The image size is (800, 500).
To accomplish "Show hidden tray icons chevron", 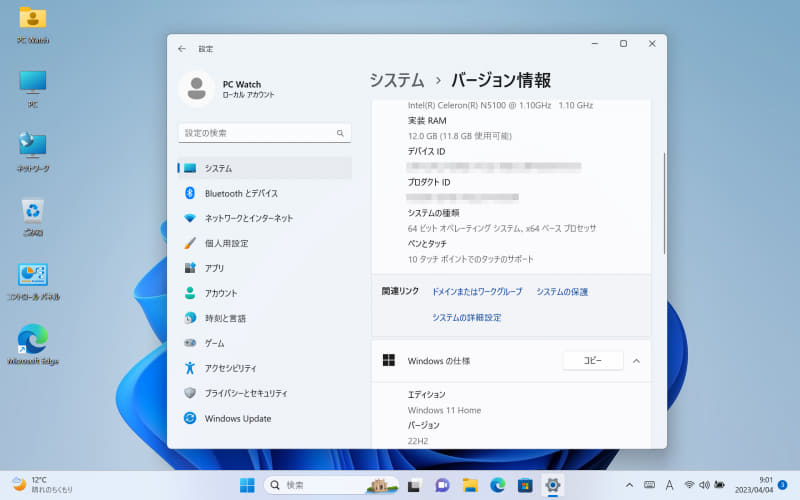I will point(630,485).
